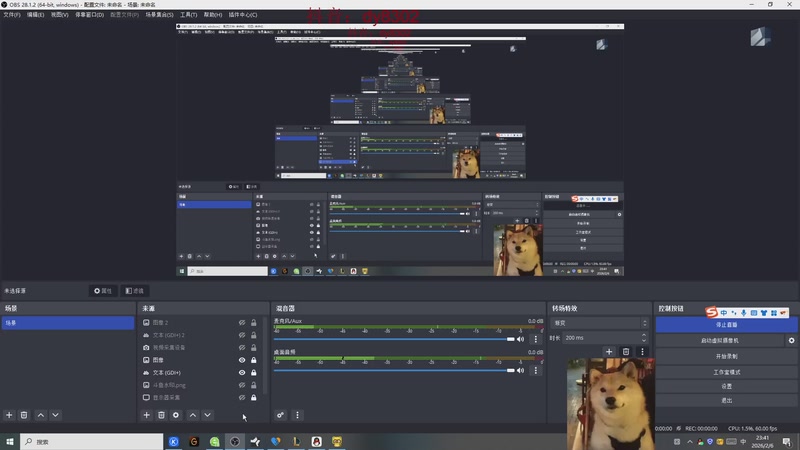Open the 编辑(E) menu
Screen dimensions: 800x450
tap(36, 15)
